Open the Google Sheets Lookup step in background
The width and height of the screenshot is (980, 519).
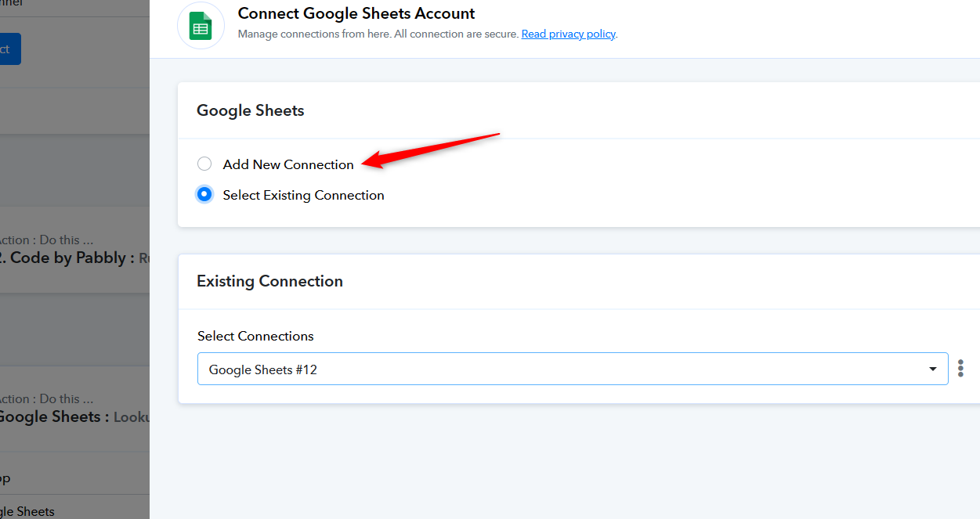[x=74, y=409]
